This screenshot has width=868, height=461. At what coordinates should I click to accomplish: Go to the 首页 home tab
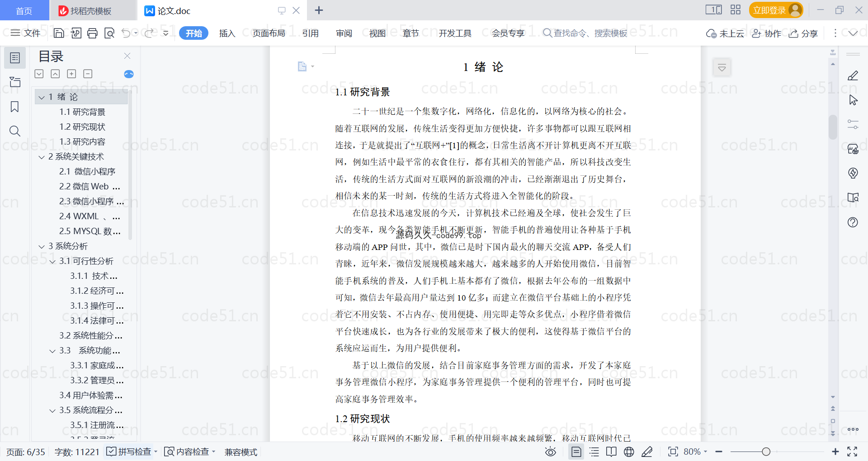click(x=24, y=10)
